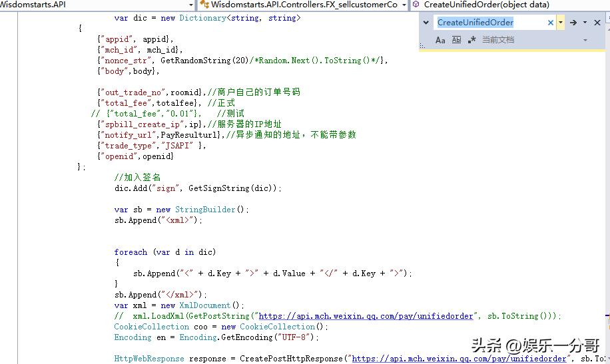Enable regular expression search option
Viewport: 610px width, 364px height.
471,40
